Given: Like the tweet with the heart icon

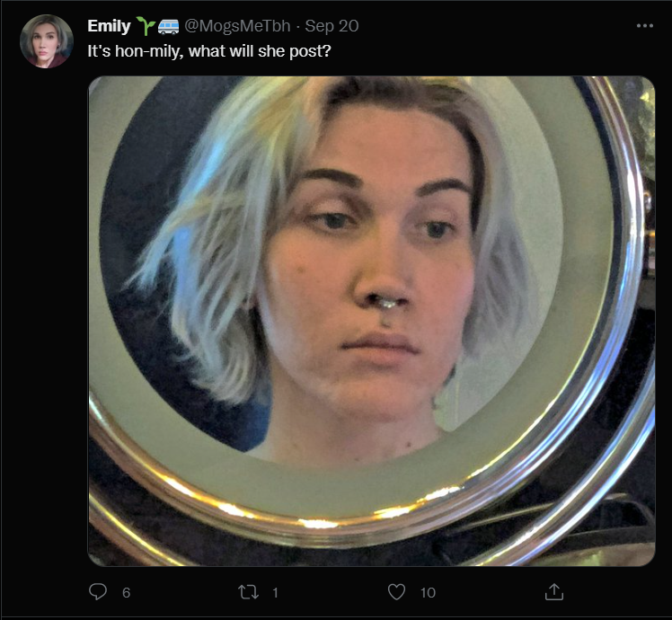Looking at the screenshot, I should [x=396, y=592].
